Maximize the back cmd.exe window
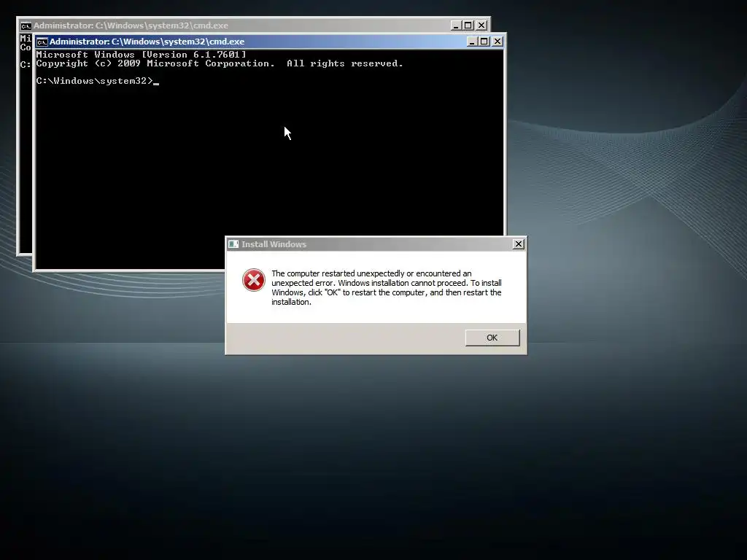This screenshot has width=747, height=560. [468, 26]
